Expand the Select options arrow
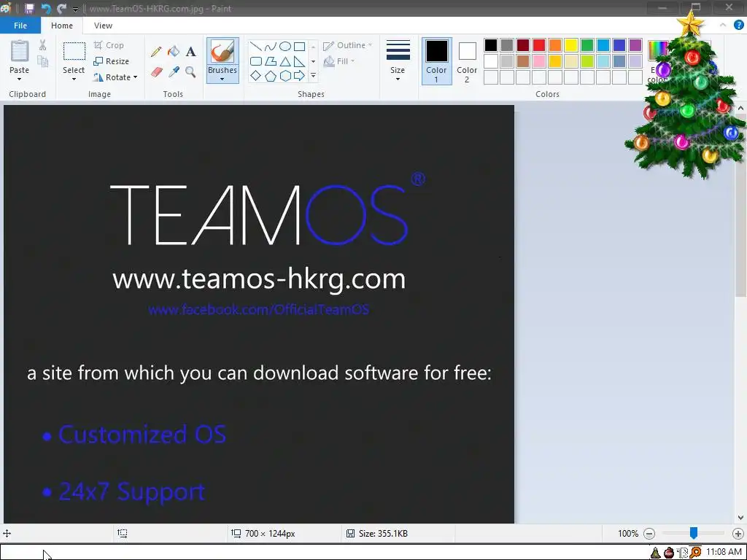 (x=74, y=79)
